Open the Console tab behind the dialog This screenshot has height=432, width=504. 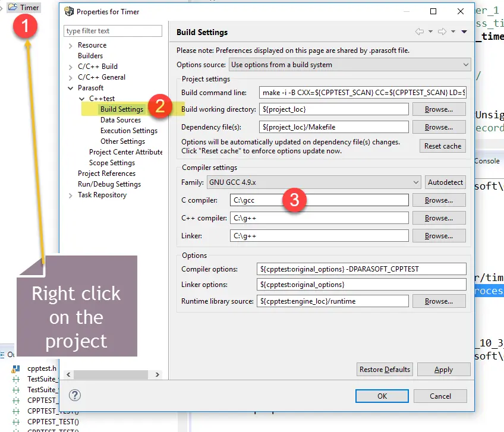pos(487,161)
